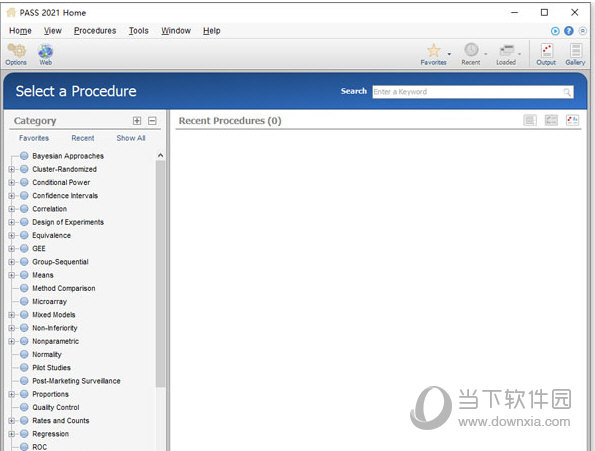Open the Output window icon
This screenshot has height=451, width=595.
point(546,54)
